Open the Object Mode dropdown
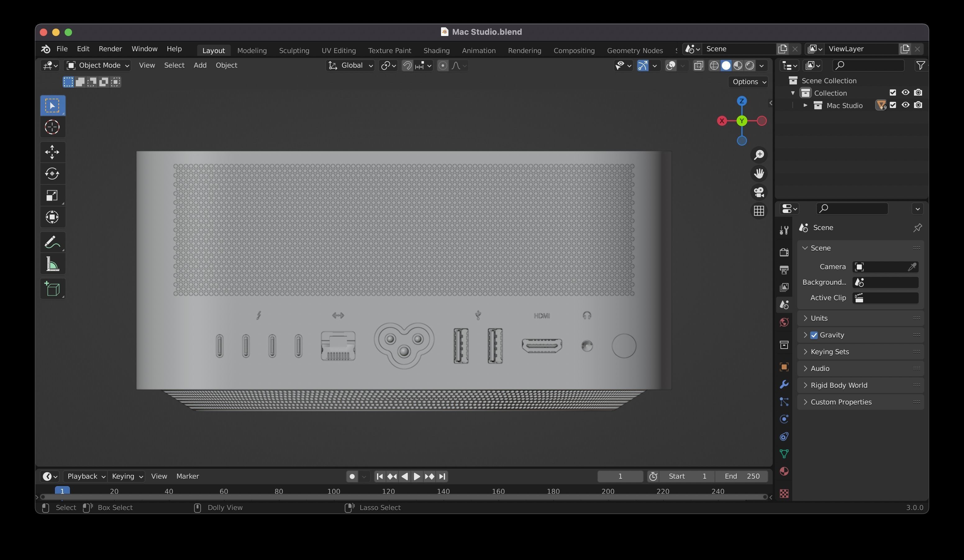This screenshot has width=964, height=560. coord(98,66)
